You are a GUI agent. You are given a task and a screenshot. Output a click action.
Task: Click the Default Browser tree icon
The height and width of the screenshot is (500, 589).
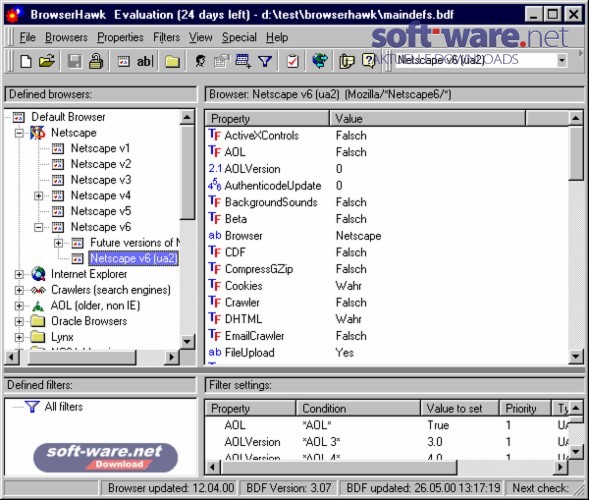click(18, 117)
